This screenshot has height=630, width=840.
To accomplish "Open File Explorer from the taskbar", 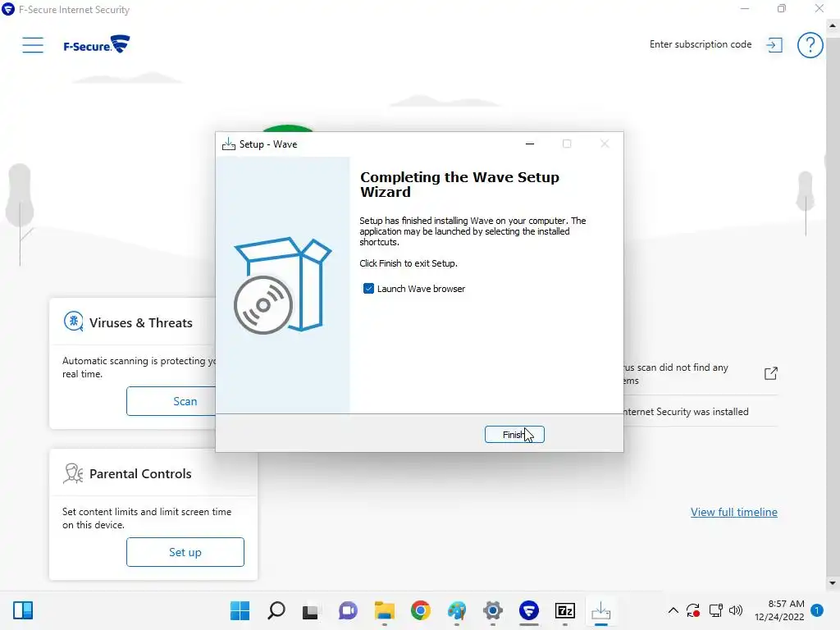I will 384,610.
